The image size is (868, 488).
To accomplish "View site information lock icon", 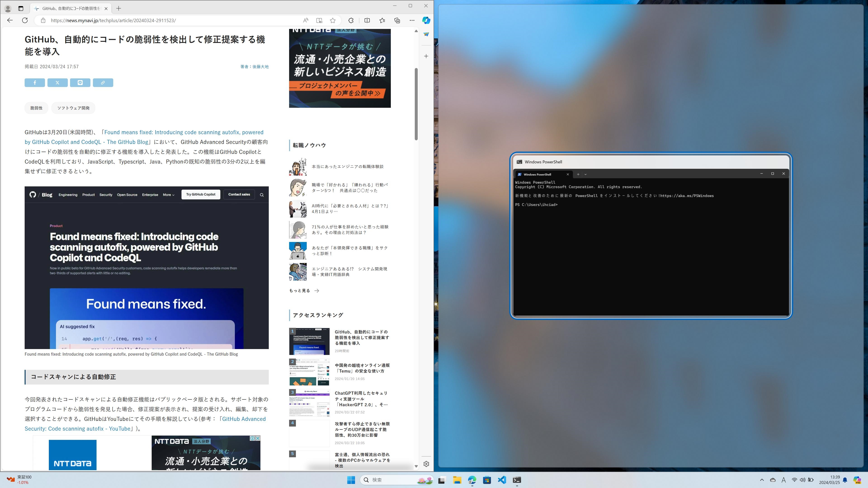I will pyautogui.click(x=43, y=20).
